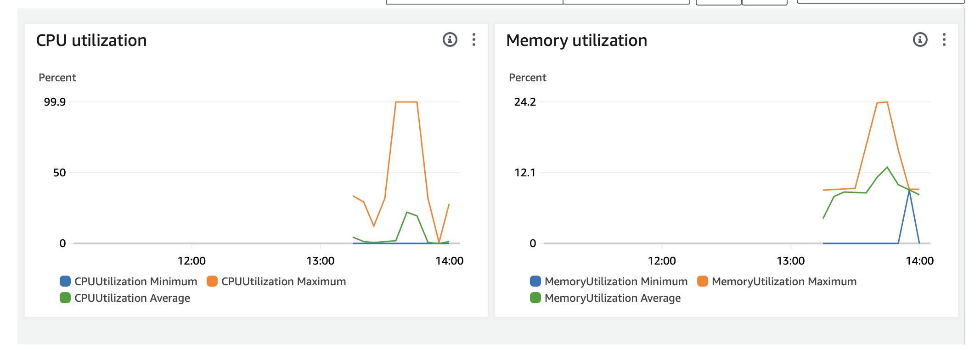Click the 99.9 peak plateau on the CPU chart
980x350 pixels.
click(x=406, y=102)
